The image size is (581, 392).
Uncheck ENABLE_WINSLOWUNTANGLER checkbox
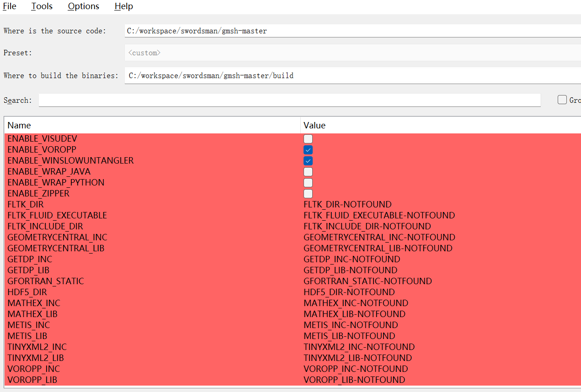pos(308,161)
